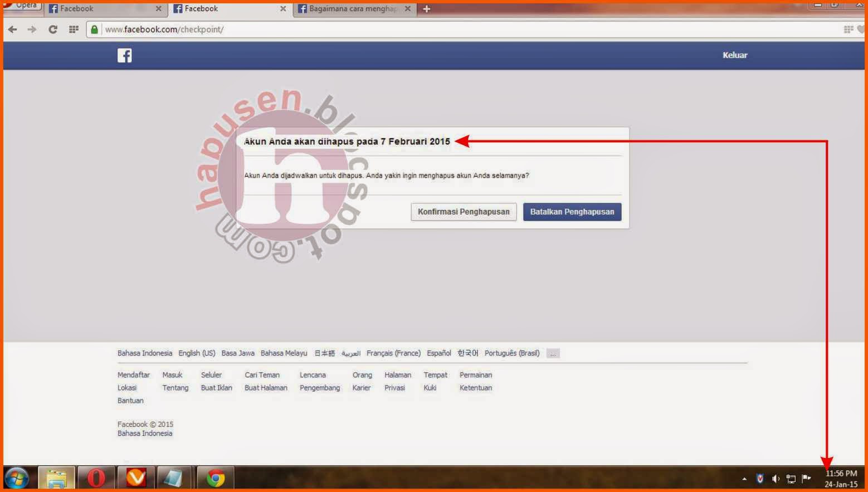Image resolution: width=868 pixels, height=492 pixels.
Task: Select Português (Brasil) language
Action: coord(512,353)
